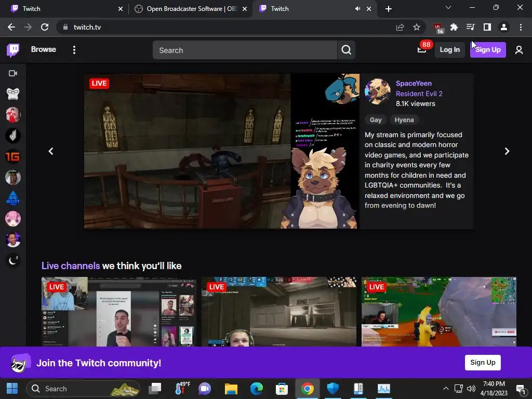Close the Open Broadcaster Software tab
The height and width of the screenshot is (399, 532).
pos(245,9)
